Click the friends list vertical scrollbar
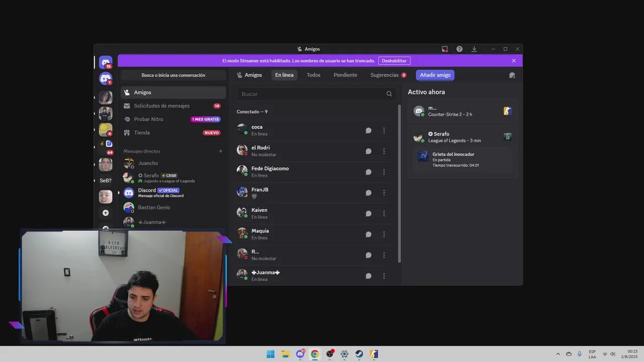Screen dimensions: 644x362 [x=399, y=184]
